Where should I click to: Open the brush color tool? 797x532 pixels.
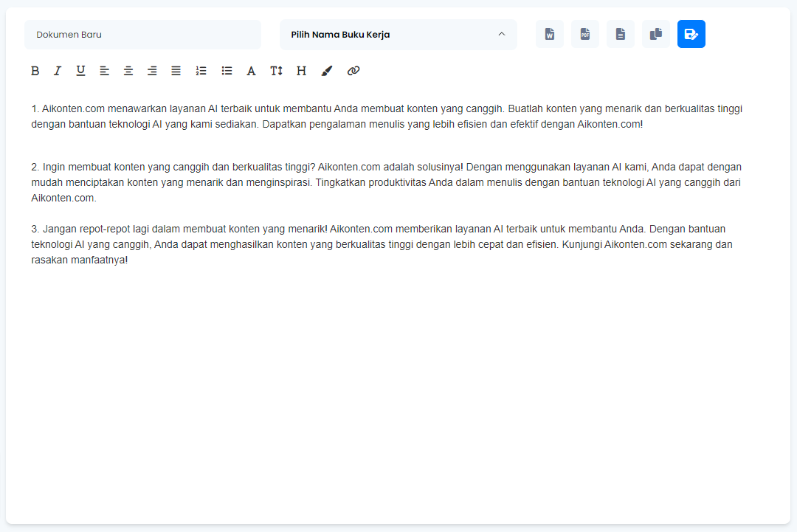point(327,71)
